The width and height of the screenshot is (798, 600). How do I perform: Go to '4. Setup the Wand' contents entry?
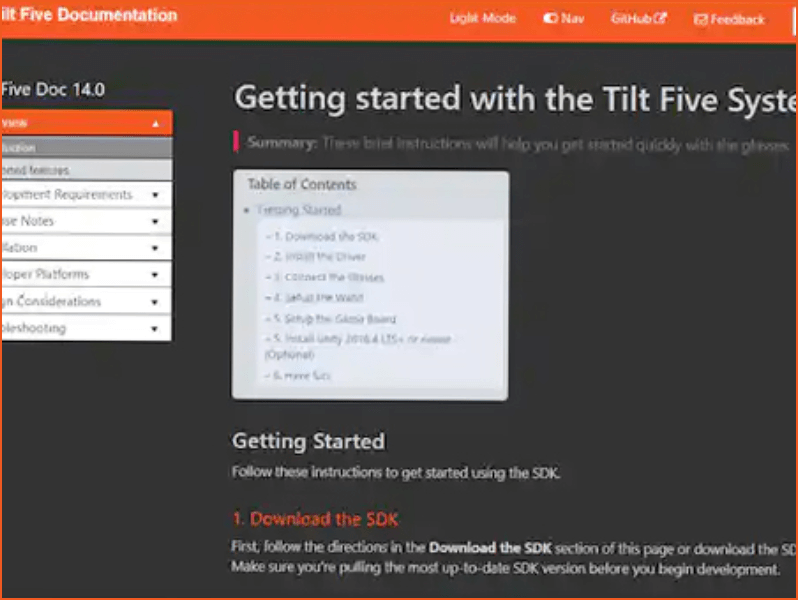pyautogui.click(x=319, y=298)
